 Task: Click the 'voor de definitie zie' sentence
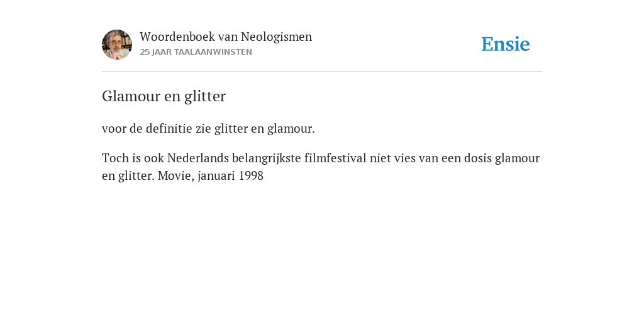pyautogui.click(x=208, y=128)
